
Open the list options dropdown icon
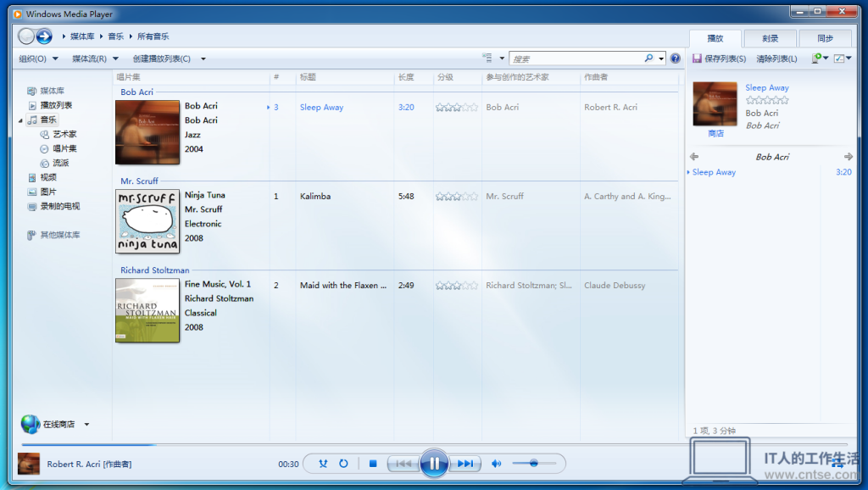pyautogui.click(x=820, y=58)
